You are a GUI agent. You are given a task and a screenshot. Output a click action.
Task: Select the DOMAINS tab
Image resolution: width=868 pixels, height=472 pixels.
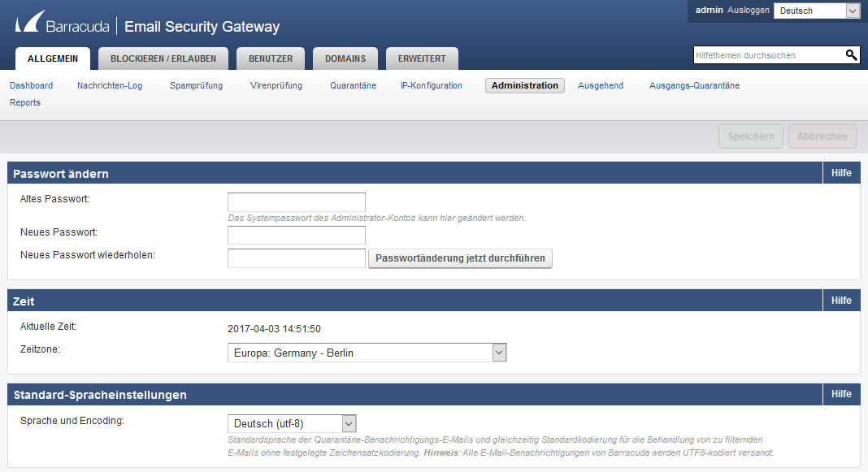point(345,58)
